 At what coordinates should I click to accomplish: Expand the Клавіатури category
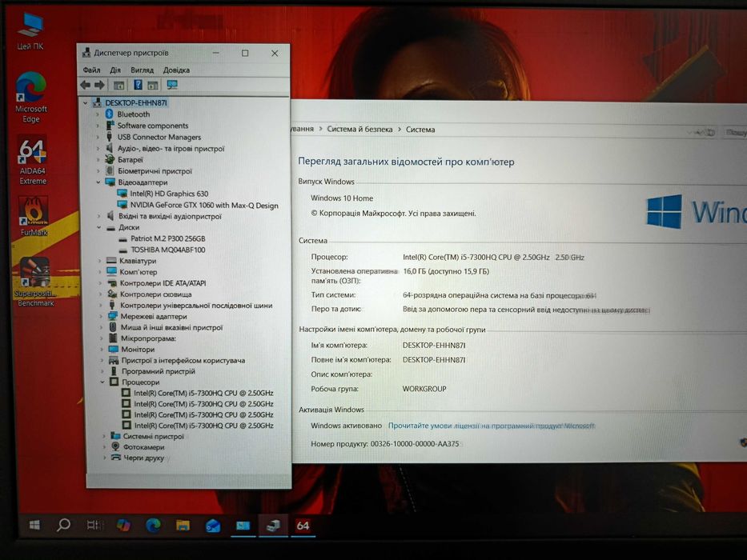tap(99, 261)
